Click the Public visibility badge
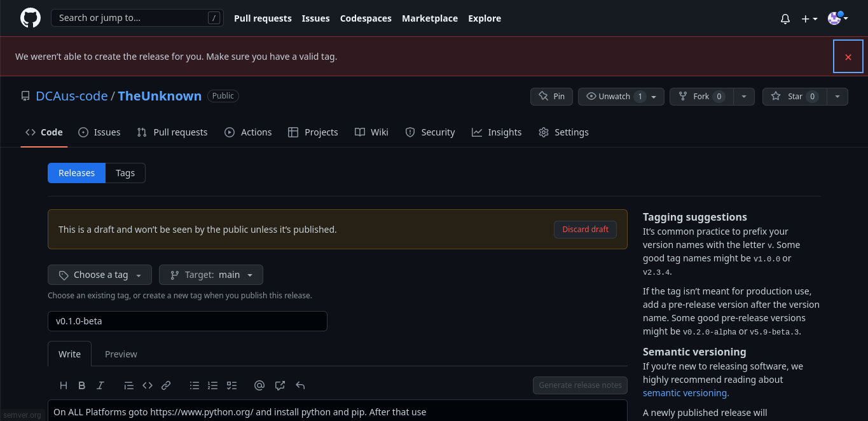Viewport: 868px width, 421px height. tap(223, 96)
